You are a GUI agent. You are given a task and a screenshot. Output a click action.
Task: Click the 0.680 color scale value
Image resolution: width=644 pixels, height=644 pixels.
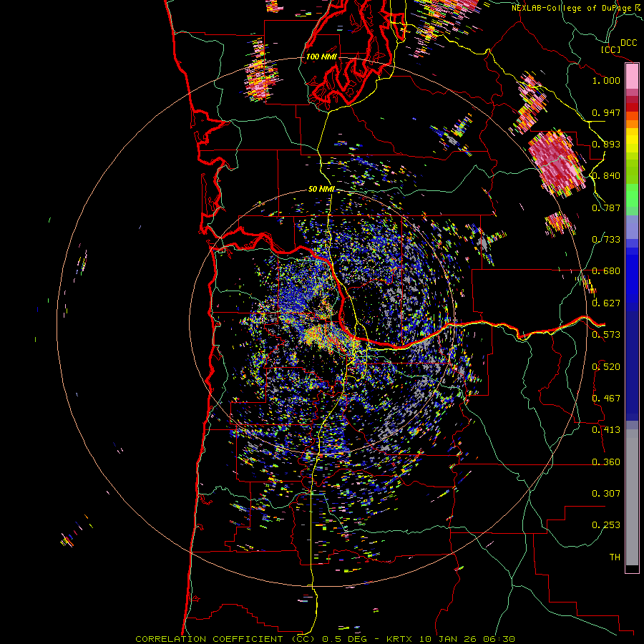pyautogui.click(x=606, y=271)
